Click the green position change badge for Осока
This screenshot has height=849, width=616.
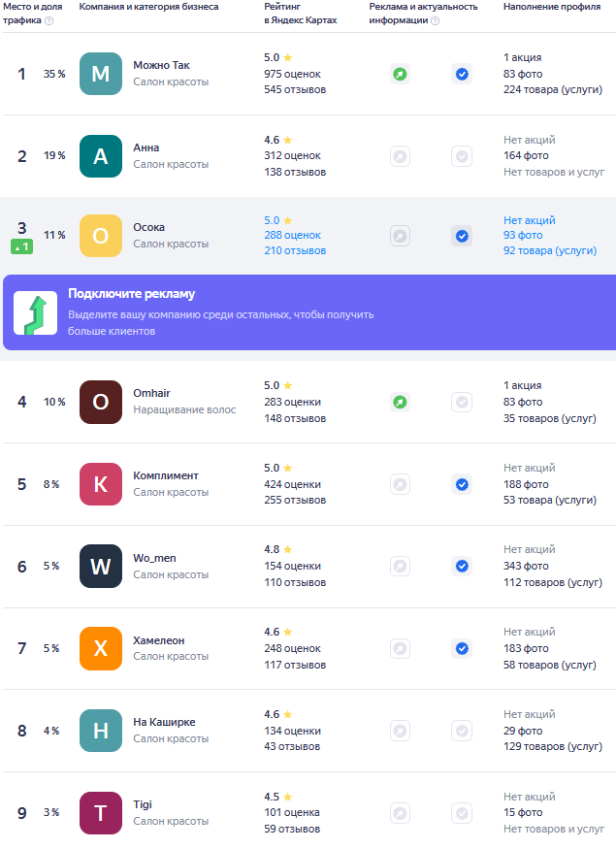pyautogui.click(x=22, y=247)
